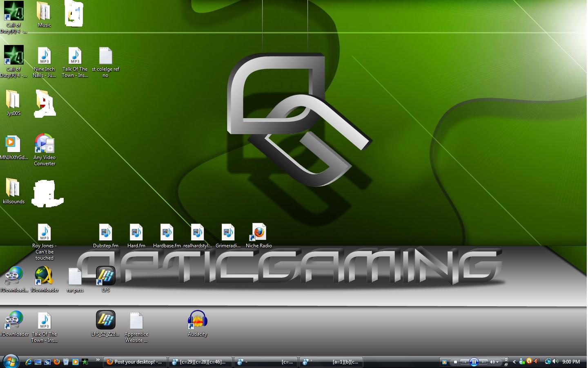Show hidden system tray icons chevron
This screenshot has height=368, width=588.
[x=514, y=362]
